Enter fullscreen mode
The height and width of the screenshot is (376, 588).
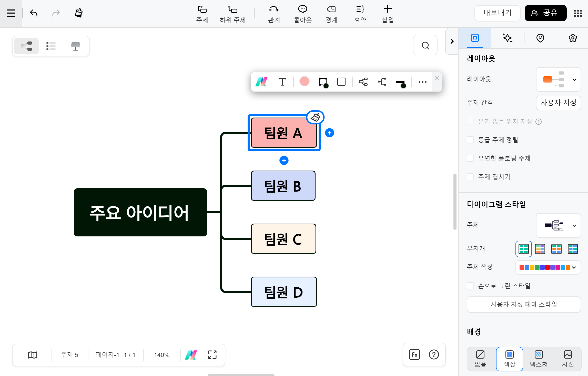click(212, 355)
